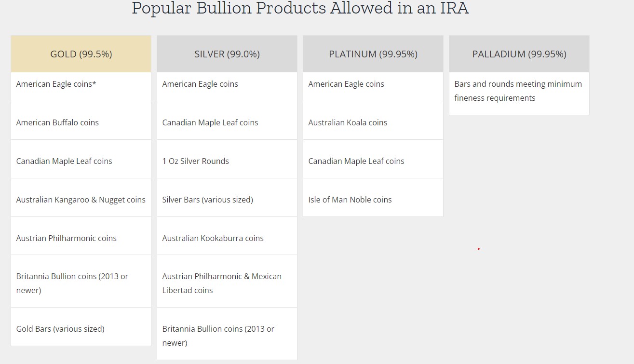Select the SILVER (99.0%) column header

227,54
